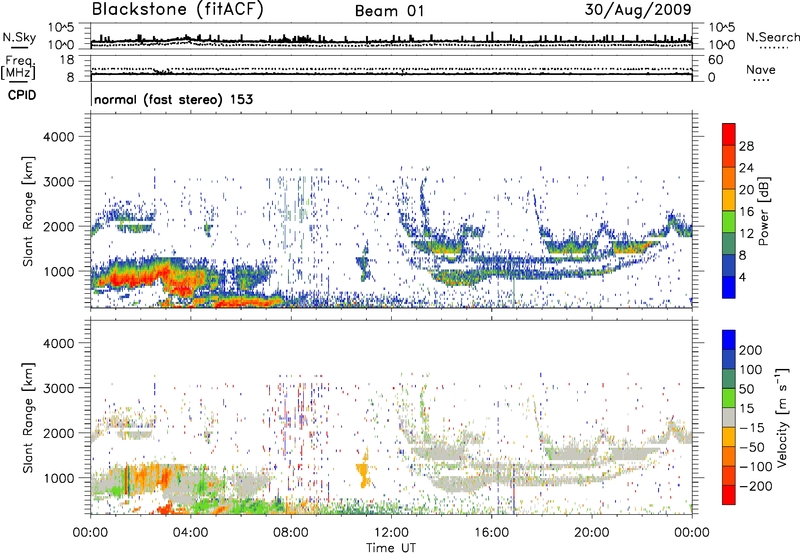Click the gray segment of velocity colorbar

729,417
